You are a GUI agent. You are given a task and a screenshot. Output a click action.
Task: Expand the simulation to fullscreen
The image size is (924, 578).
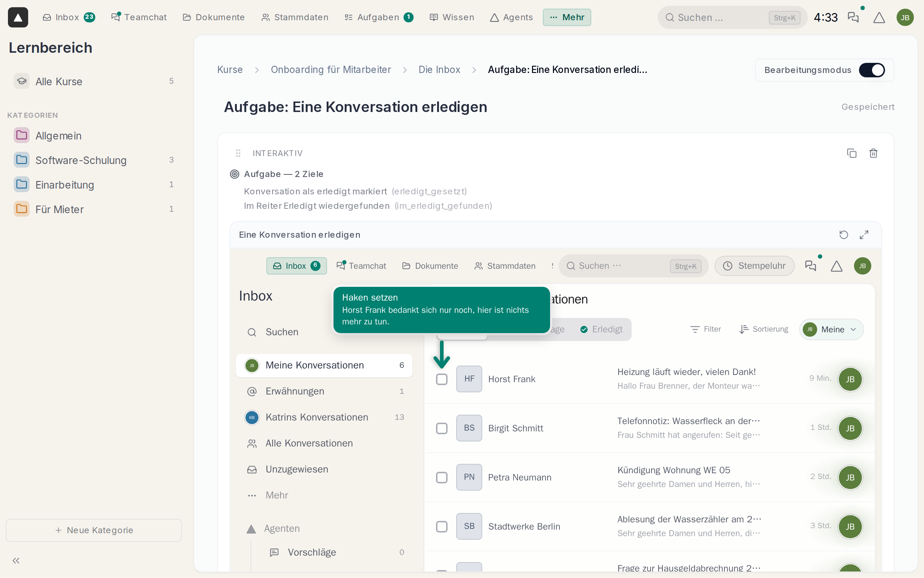(x=864, y=235)
